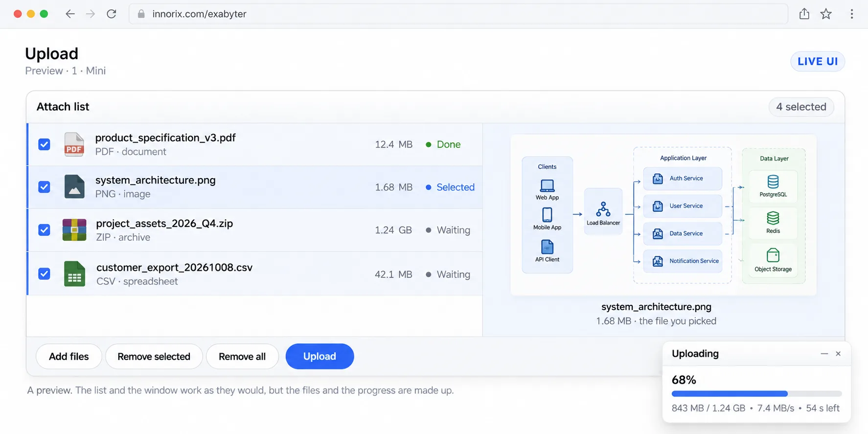The height and width of the screenshot is (434, 868).
Task: Click the Notification Service box in the diagram
Action: 683,261
